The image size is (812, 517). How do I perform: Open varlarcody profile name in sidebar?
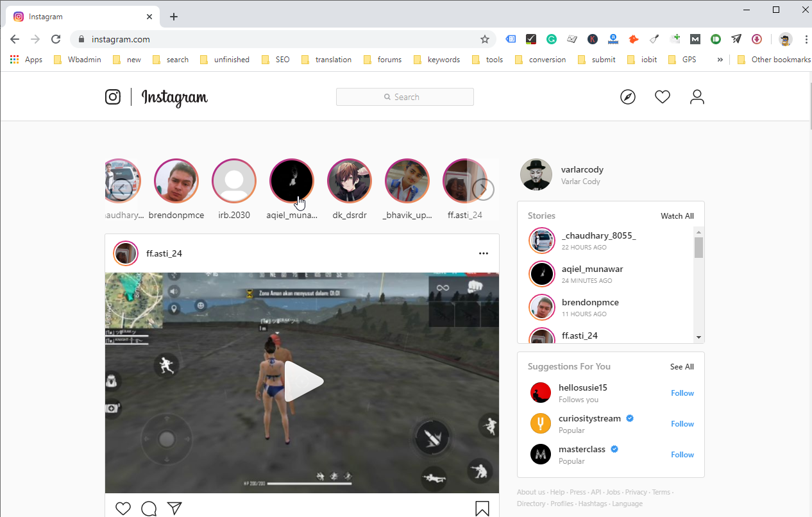pyautogui.click(x=582, y=170)
